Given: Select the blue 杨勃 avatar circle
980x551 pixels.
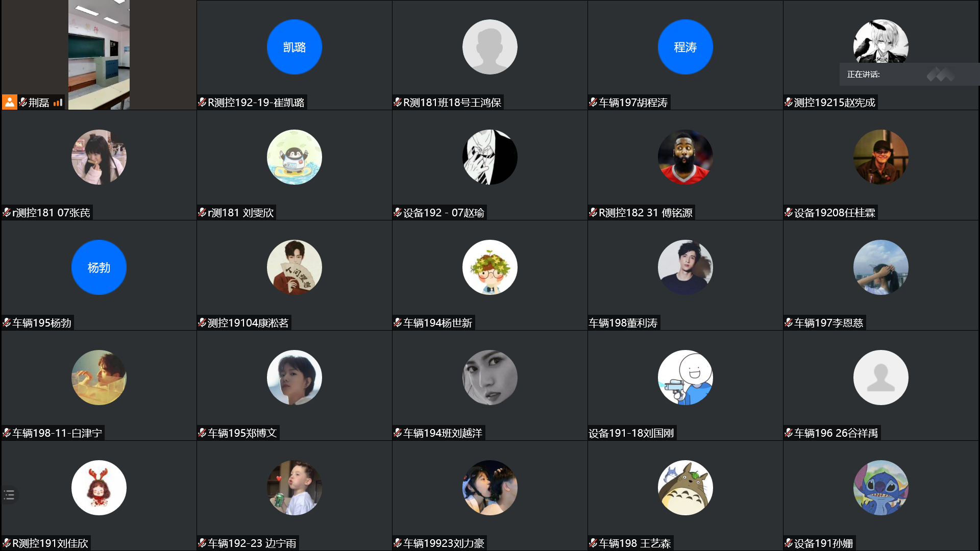Looking at the screenshot, I should tap(99, 267).
